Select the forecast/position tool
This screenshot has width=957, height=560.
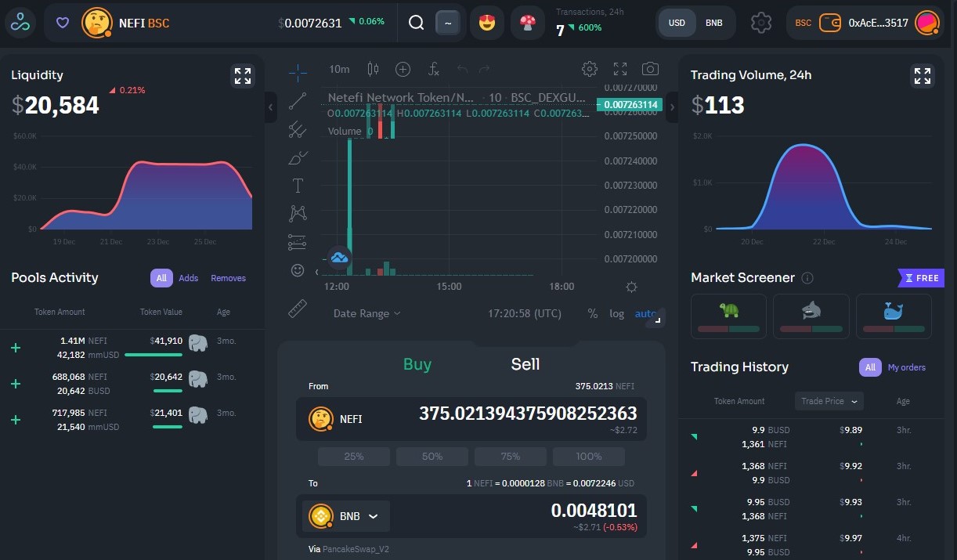(x=298, y=242)
